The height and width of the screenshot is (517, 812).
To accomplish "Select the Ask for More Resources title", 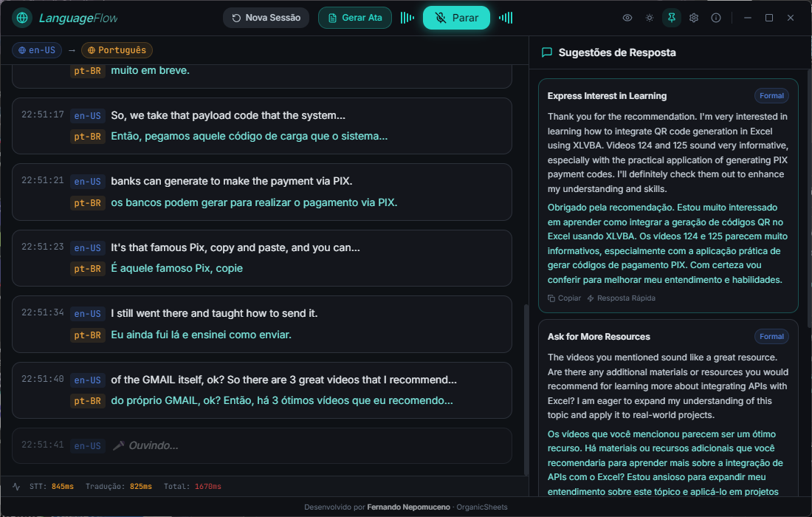I will (x=599, y=337).
